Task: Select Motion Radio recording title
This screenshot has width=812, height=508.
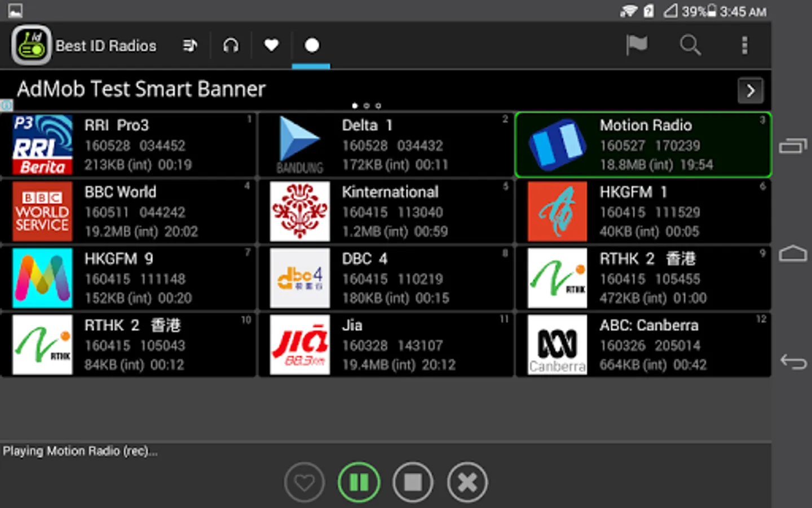Action: 646,125
